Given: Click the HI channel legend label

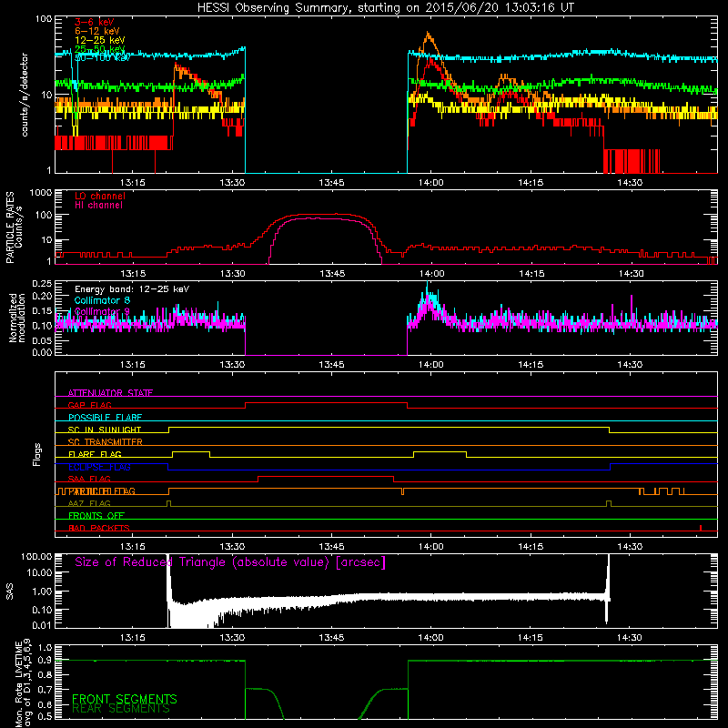Looking at the screenshot, I should (99, 205).
